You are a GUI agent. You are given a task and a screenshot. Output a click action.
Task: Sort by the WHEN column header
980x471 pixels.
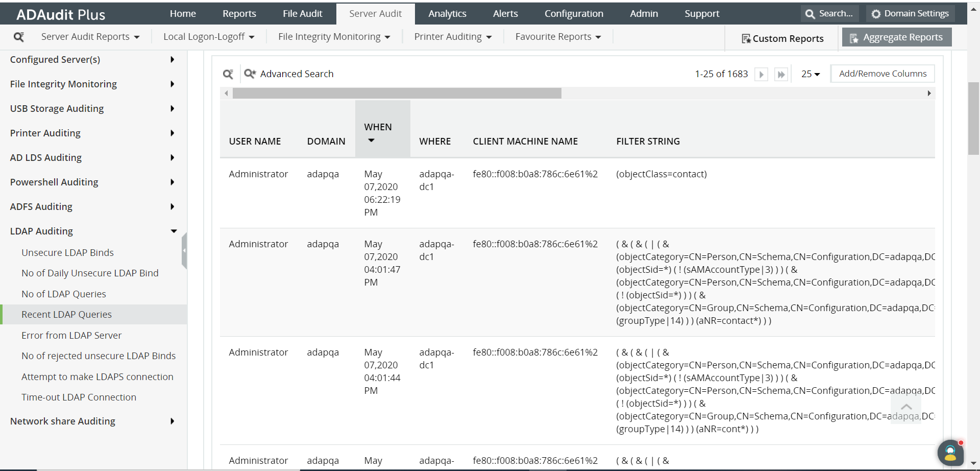378,127
